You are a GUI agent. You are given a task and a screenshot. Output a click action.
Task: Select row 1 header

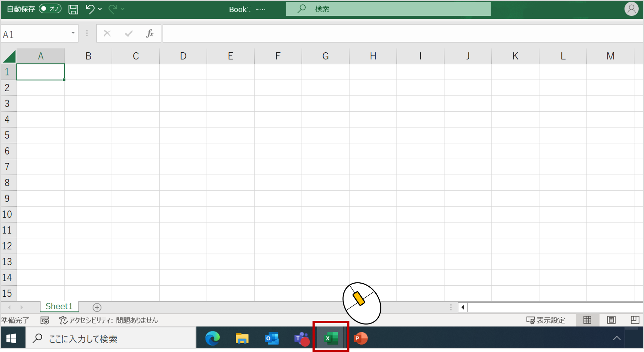(8, 72)
